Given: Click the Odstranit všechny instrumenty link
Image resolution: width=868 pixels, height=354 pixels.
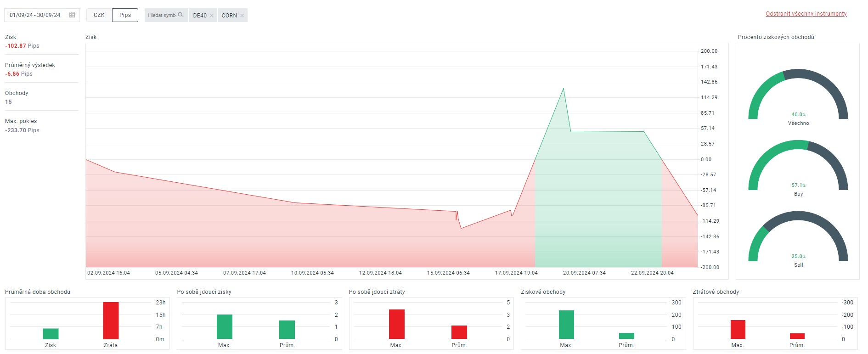Looking at the screenshot, I should coord(806,14).
